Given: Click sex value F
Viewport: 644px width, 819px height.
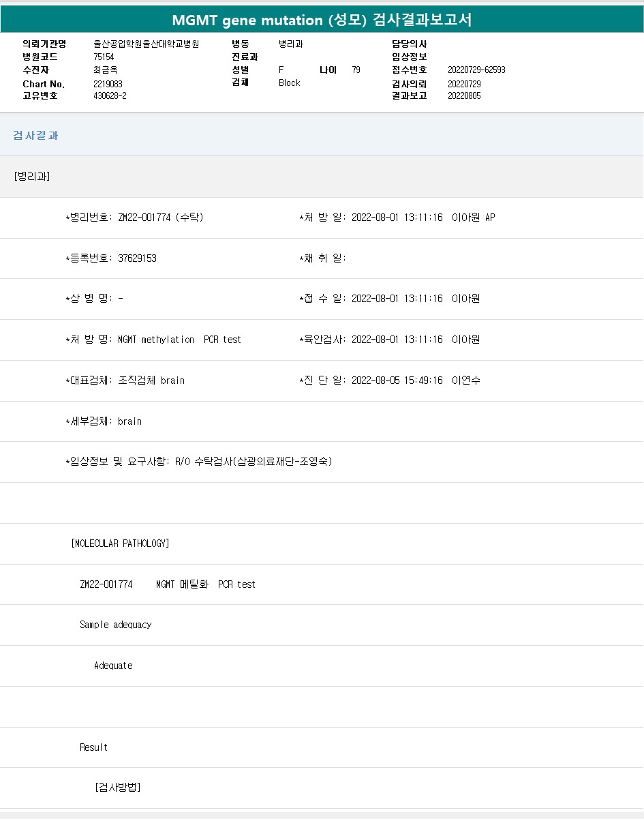Looking at the screenshot, I should pyautogui.click(x=281, y=70).
